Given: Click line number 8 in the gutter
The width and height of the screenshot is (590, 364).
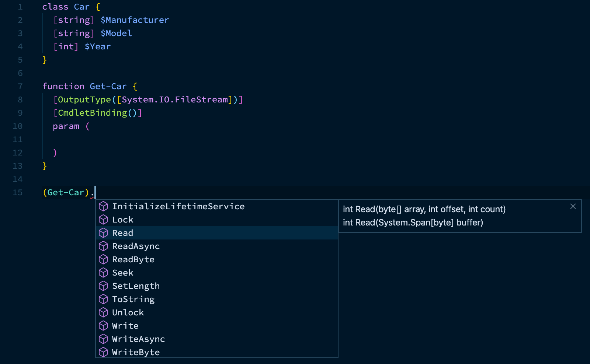Looking at the screenshot, I should tap(20, 99).
